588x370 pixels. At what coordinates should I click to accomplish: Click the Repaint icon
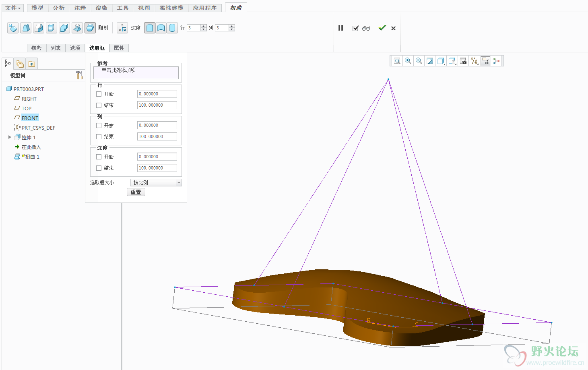click(430, 61)
